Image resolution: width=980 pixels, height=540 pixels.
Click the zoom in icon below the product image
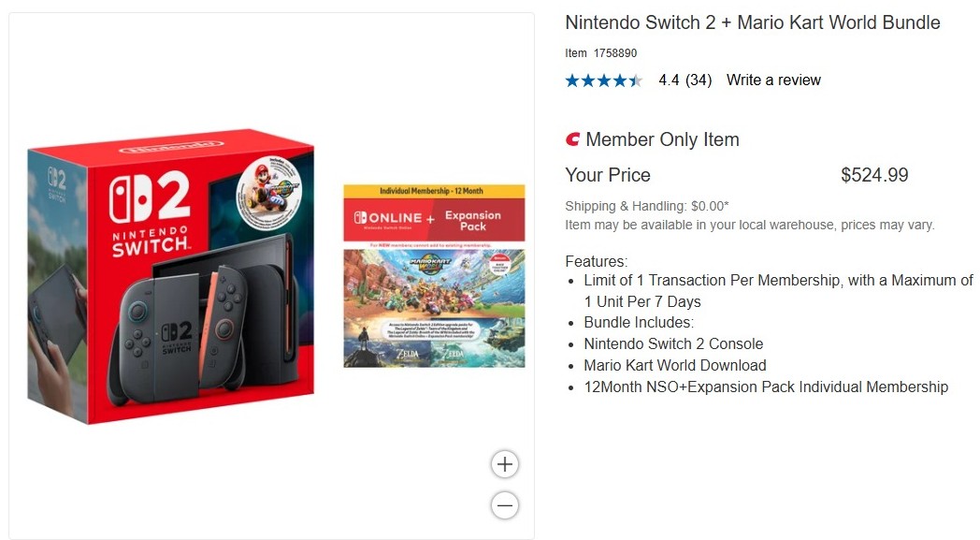pyautogui.click(x=504, y=463)
